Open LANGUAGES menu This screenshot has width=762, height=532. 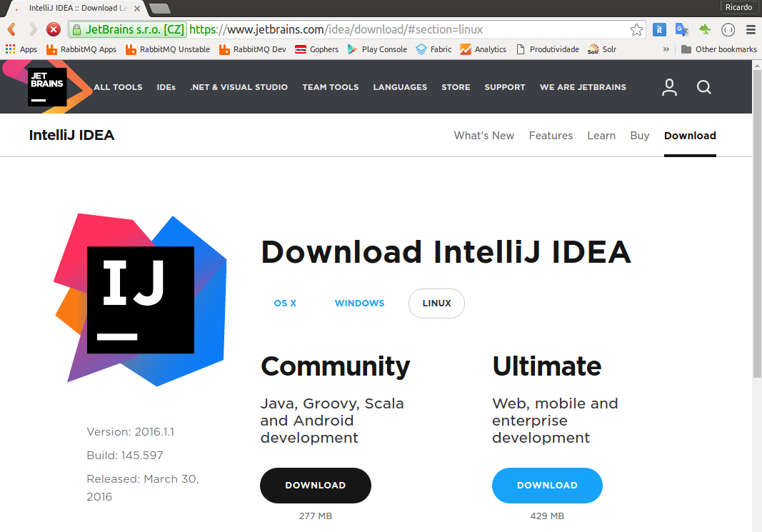tap(400, 87)
